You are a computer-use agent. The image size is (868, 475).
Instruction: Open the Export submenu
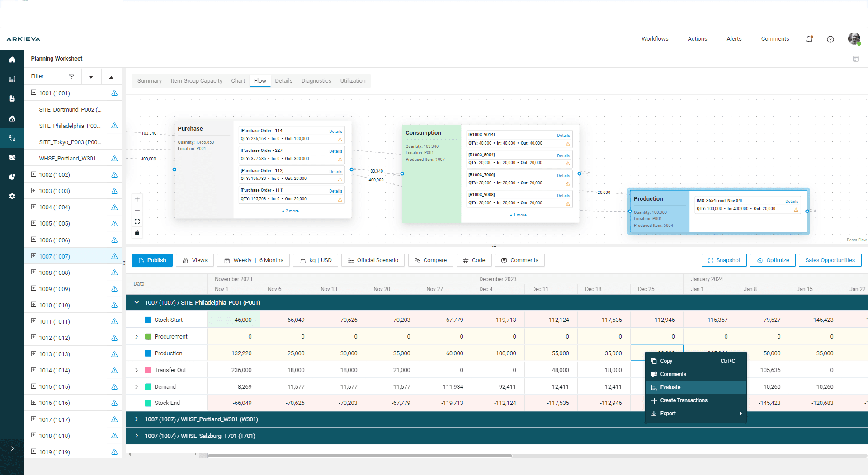(x=695, y=414)
